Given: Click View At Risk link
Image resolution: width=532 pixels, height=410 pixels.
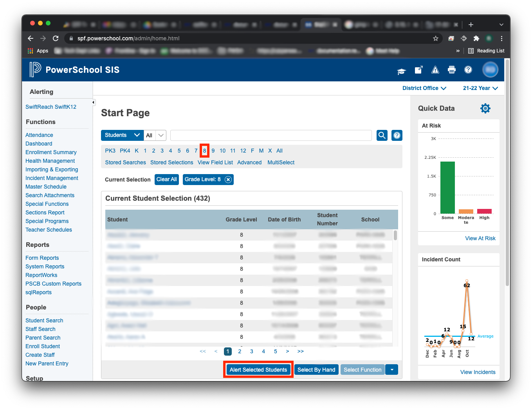Looking at the screenshot, I should [480, 238].
